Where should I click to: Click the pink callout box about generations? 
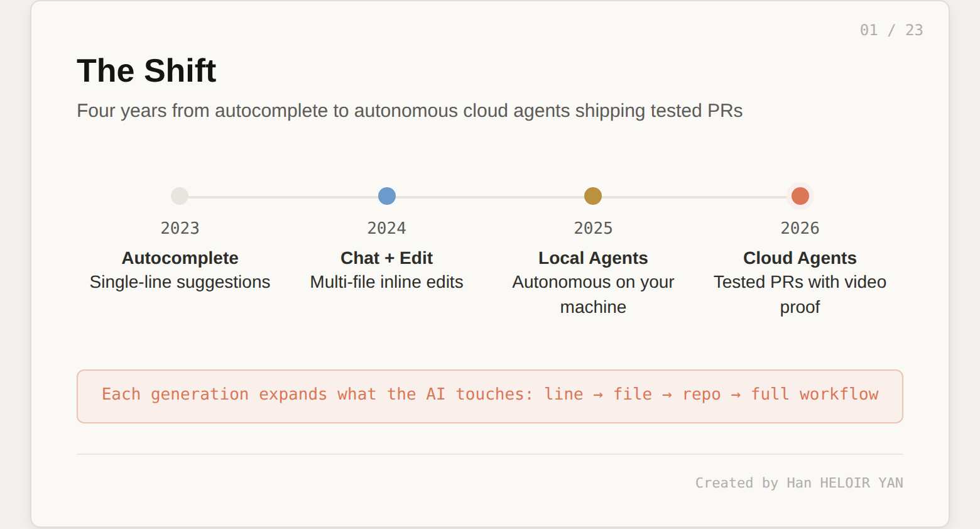tap(490, 396)
